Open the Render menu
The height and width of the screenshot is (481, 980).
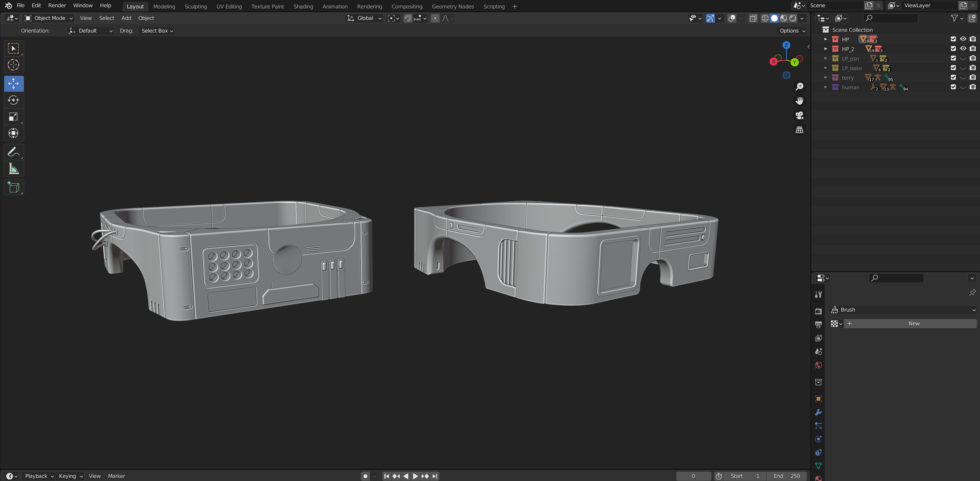click(x=57, y=5)
